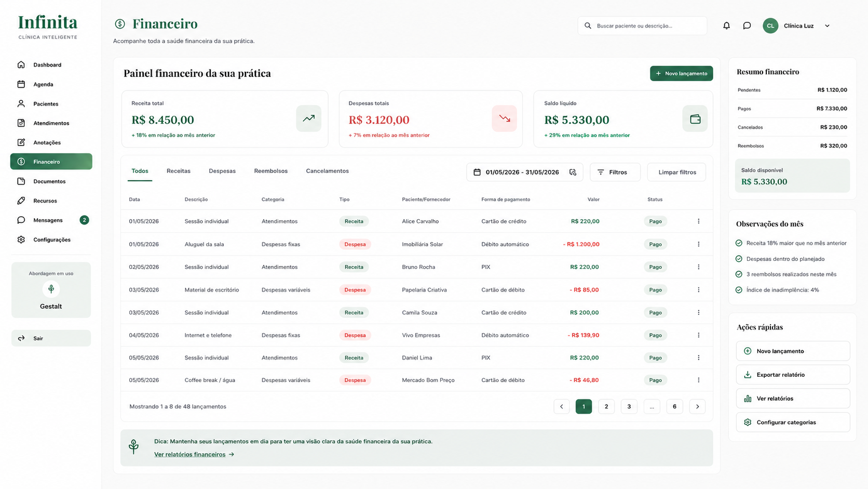Viewport: 868px width, 489px height.
Task: Click the Despesa tag on Vivo Empresas row
Action: (355, 335)
